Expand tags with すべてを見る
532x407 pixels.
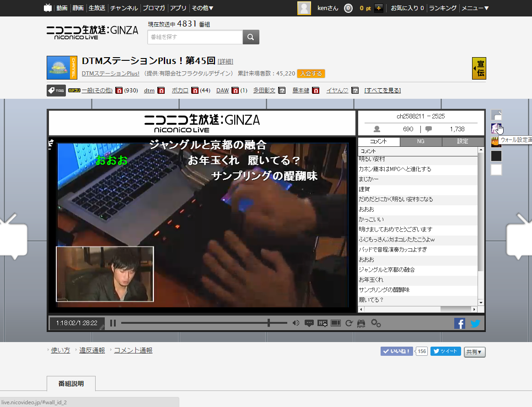[x=382, y=91]
